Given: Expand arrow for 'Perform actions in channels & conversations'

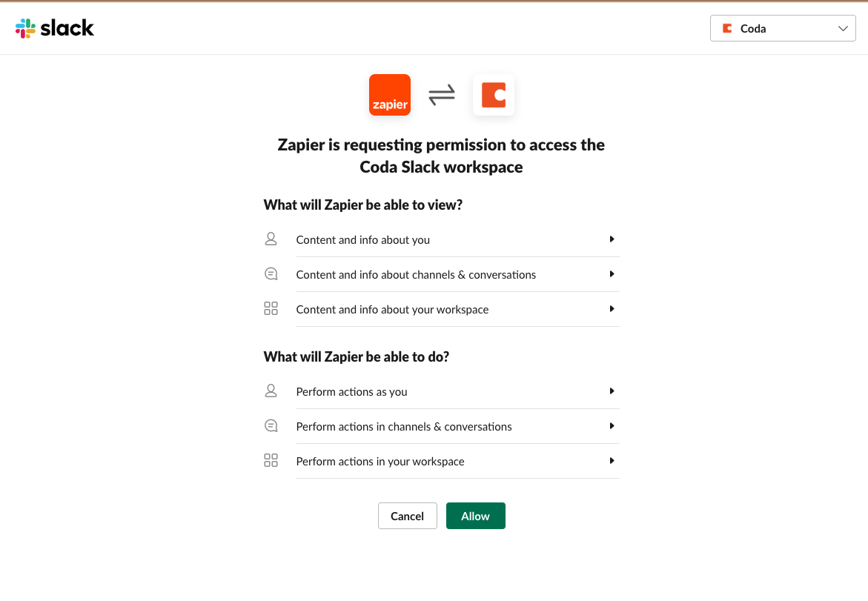Looking at the screenshot, I should point(612,426).
